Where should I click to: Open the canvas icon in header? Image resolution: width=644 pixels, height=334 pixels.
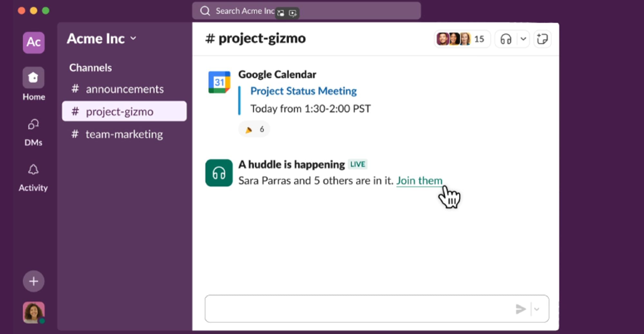coord(543,39)
